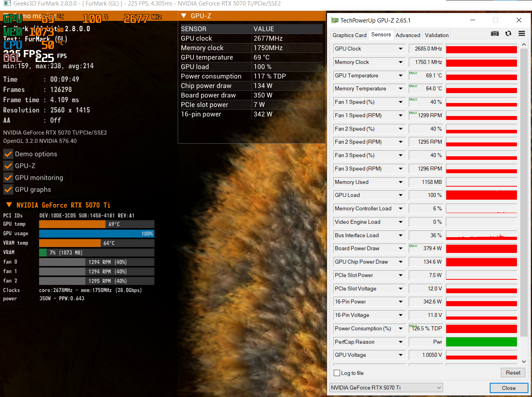
Task: Open the GPU Clock sensor dropdown
Action: coord(400,49)
